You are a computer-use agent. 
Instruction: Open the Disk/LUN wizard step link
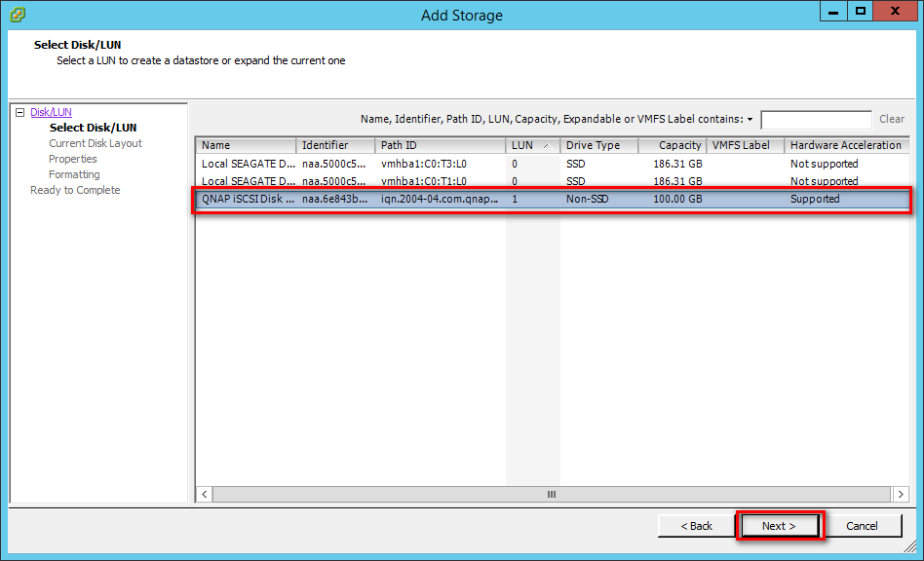(51, 112)
